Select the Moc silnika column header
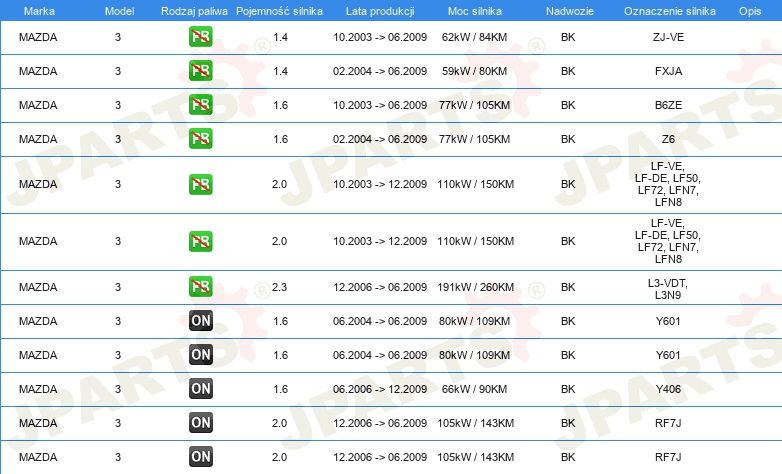Screen dimensions: 782x474 tap(475, 11)
